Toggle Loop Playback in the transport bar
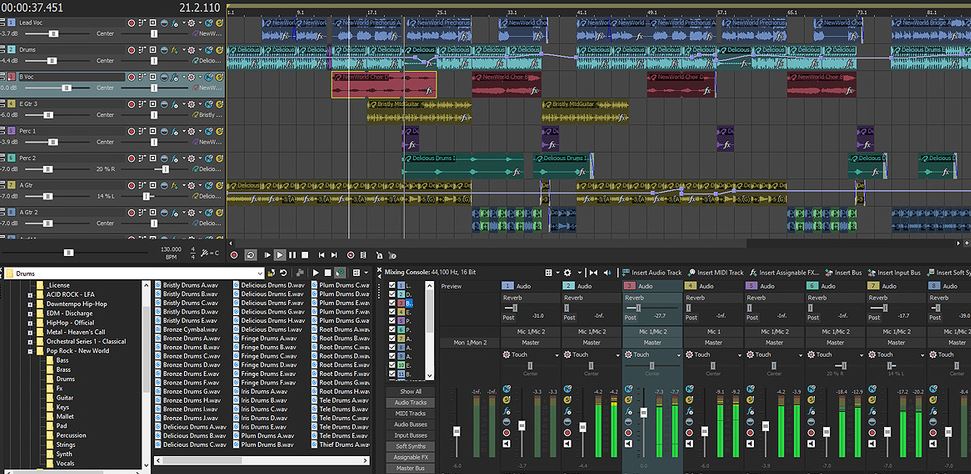Image resolution: width=971 pixels, height=474 pixels. point(251,255)
